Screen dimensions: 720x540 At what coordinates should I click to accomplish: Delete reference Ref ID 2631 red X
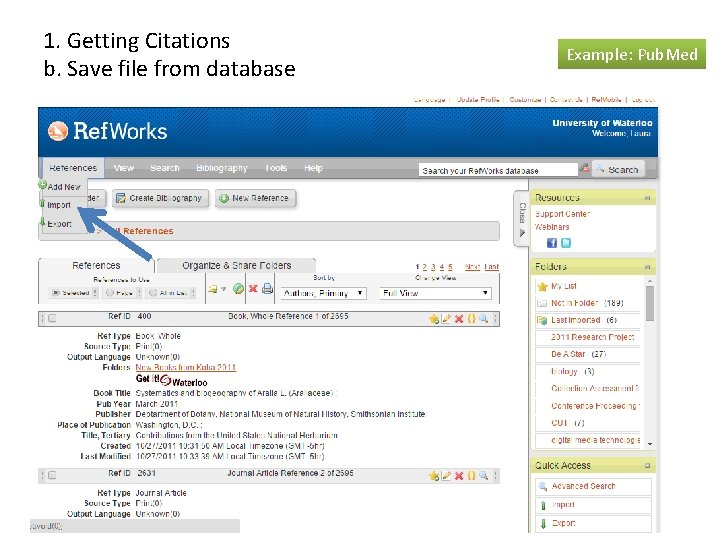459,476
